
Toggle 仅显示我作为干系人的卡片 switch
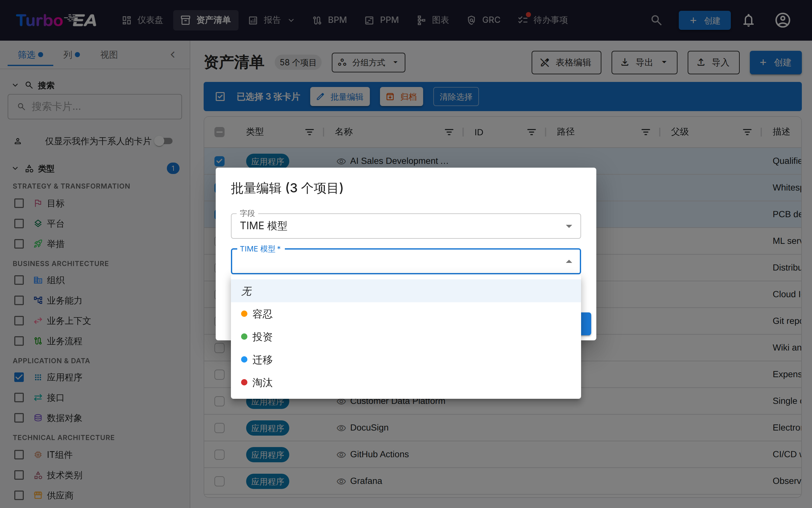pos(163,141)
